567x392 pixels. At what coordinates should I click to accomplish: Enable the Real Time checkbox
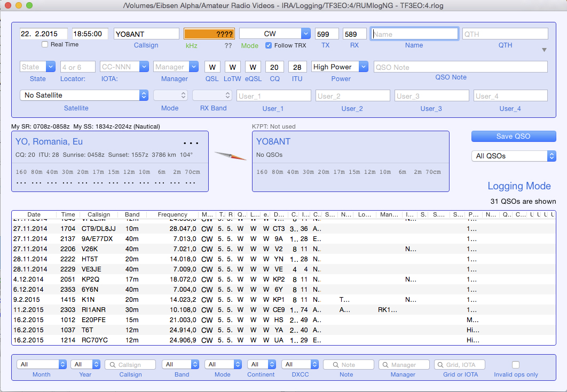[45, 45]
